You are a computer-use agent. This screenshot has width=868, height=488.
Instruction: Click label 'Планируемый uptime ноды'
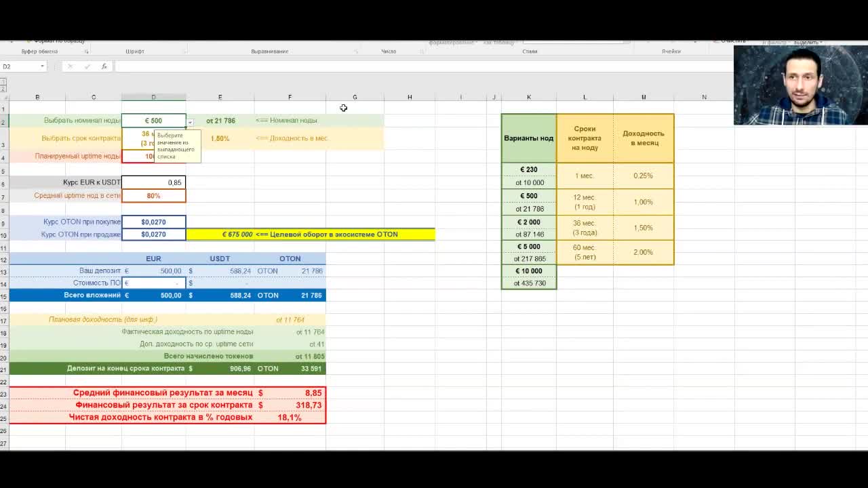click(x=77, y=156)
